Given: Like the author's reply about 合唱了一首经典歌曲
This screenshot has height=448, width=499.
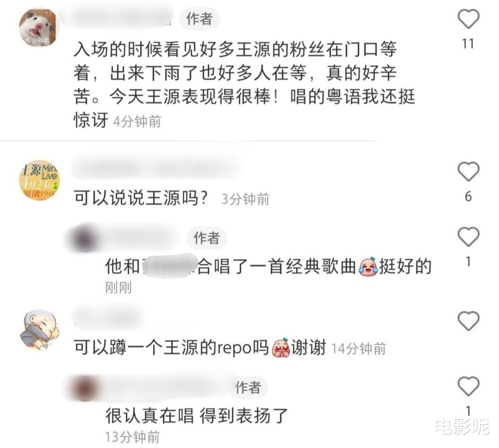Looking at the screenshot, I should point(468,237).
